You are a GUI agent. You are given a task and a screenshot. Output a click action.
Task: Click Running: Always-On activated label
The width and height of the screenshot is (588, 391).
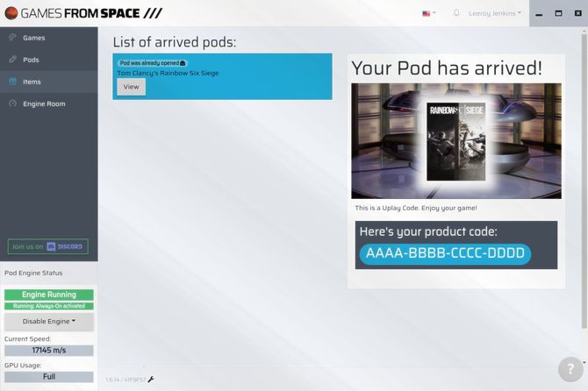pyautogui.click(x=49, y=306)
